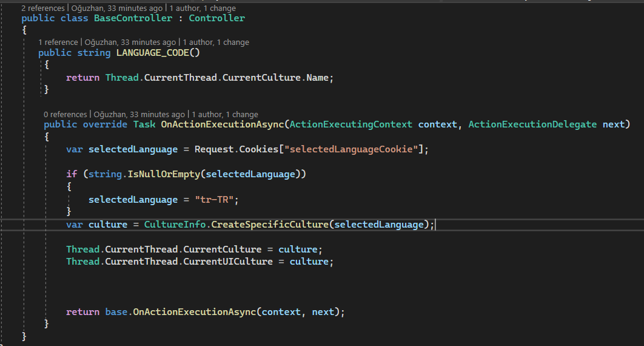Open "1 author, 1 change" above the LANGUAGE_CODE method
This screenshot has height=346, width=644.
[x=216, y=42]
